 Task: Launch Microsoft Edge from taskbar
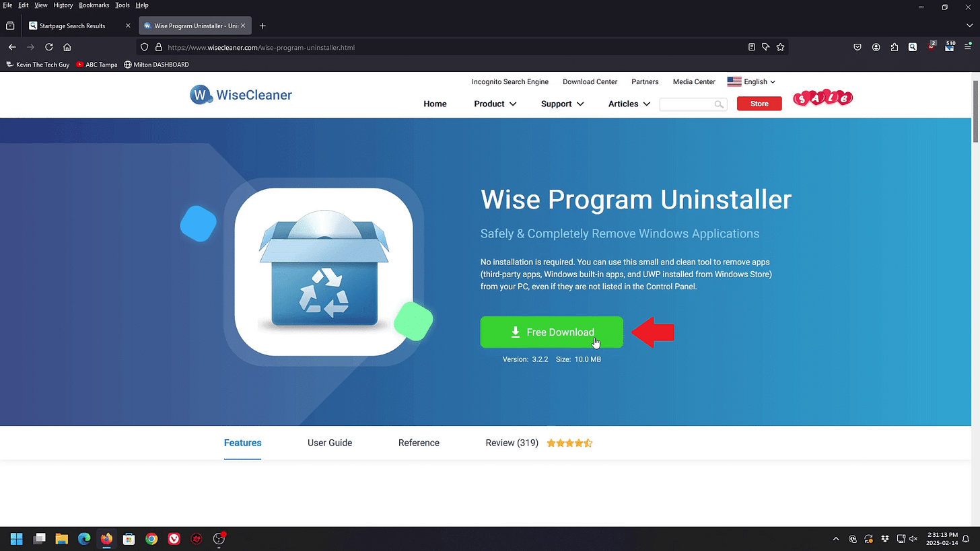pyautogui.click(x=84, y=539)
